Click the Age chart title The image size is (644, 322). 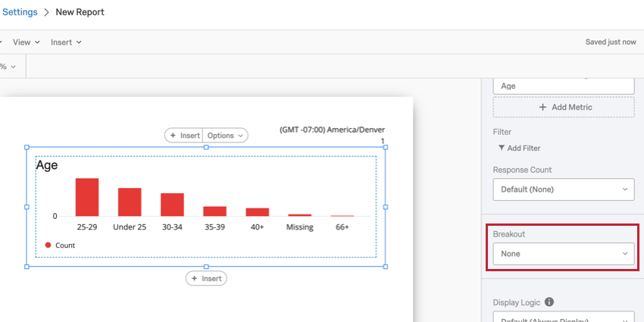point(47,165)
